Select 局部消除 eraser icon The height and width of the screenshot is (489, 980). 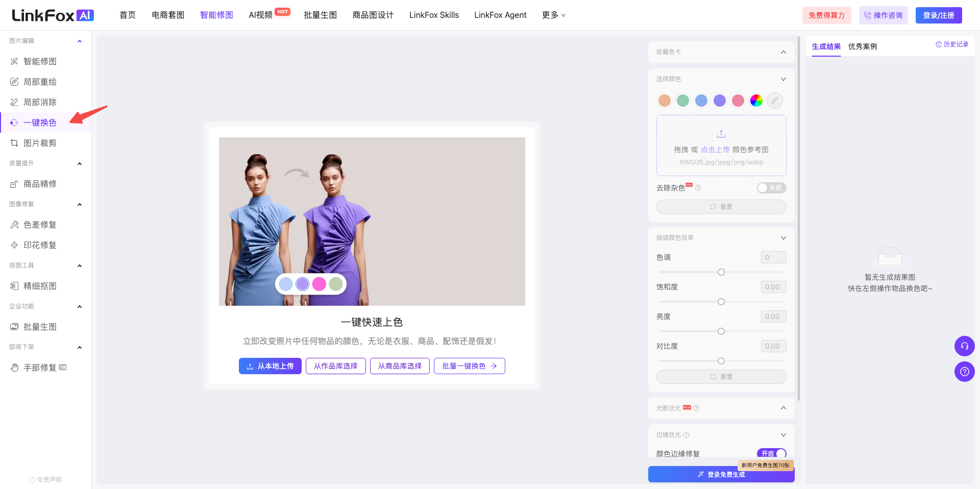[x=14, y=102]
